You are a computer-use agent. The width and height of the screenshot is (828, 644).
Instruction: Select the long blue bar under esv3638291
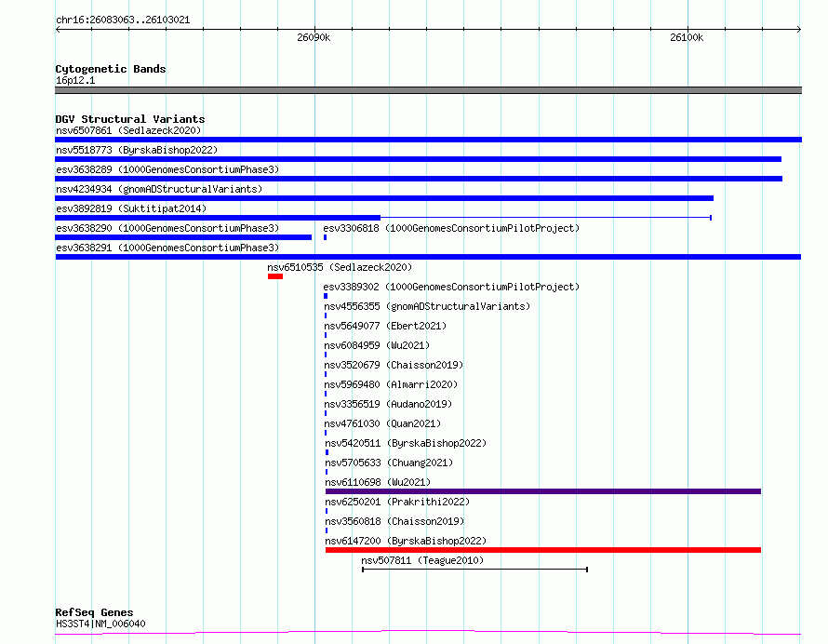428,257
